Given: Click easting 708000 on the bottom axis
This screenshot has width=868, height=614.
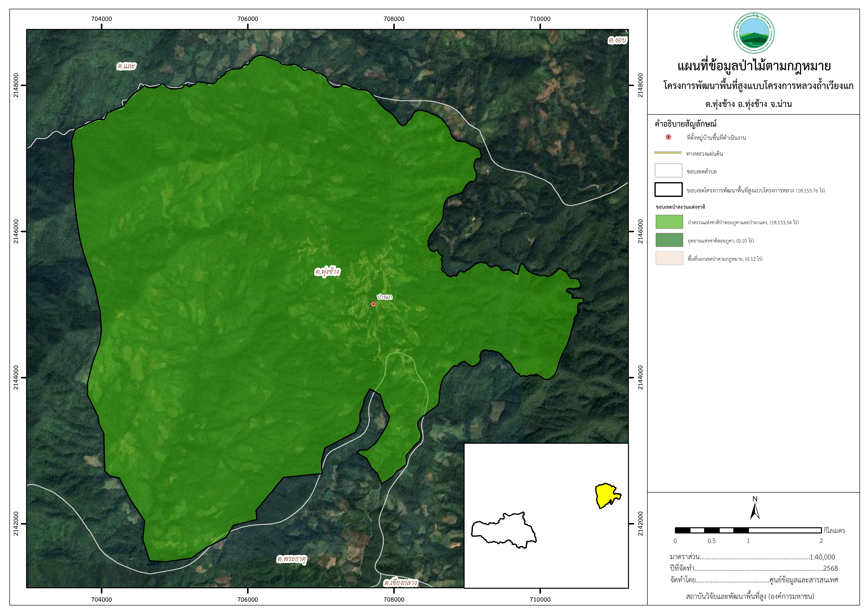Looking at the screenshot, I should tap(394, 600).
